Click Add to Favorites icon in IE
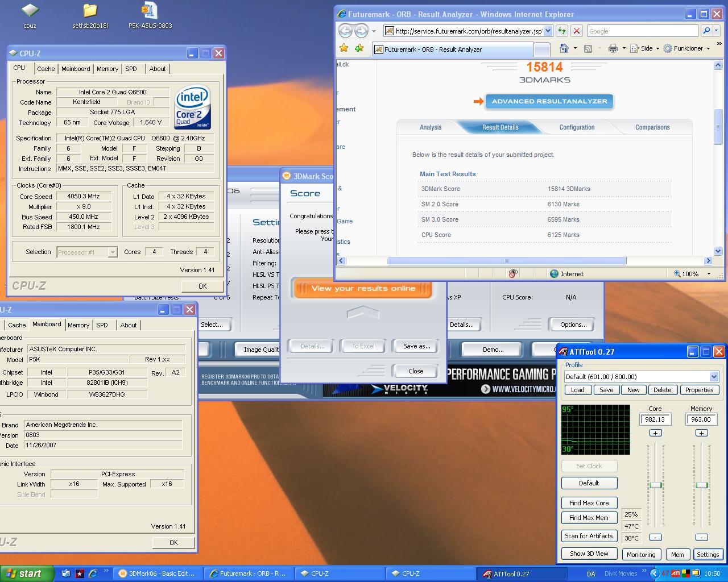The image size is (728, 582). tap(359, 48)
